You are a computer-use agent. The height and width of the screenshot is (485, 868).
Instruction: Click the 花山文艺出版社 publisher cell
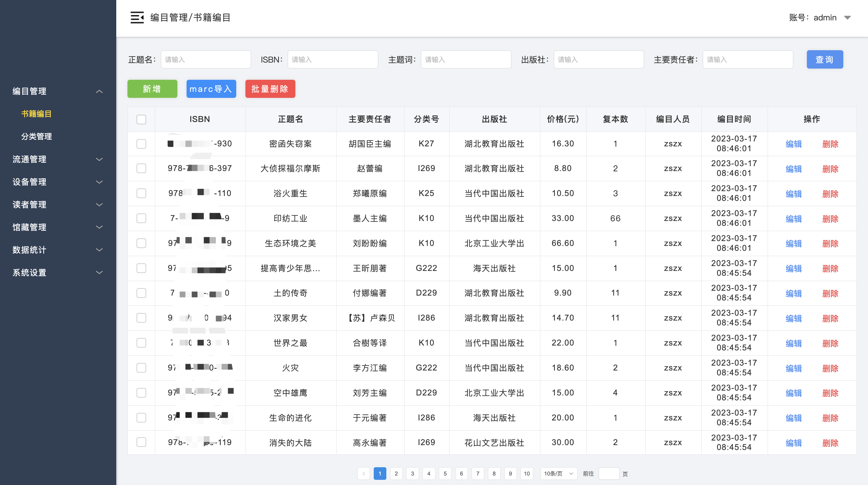pos(494,443)
